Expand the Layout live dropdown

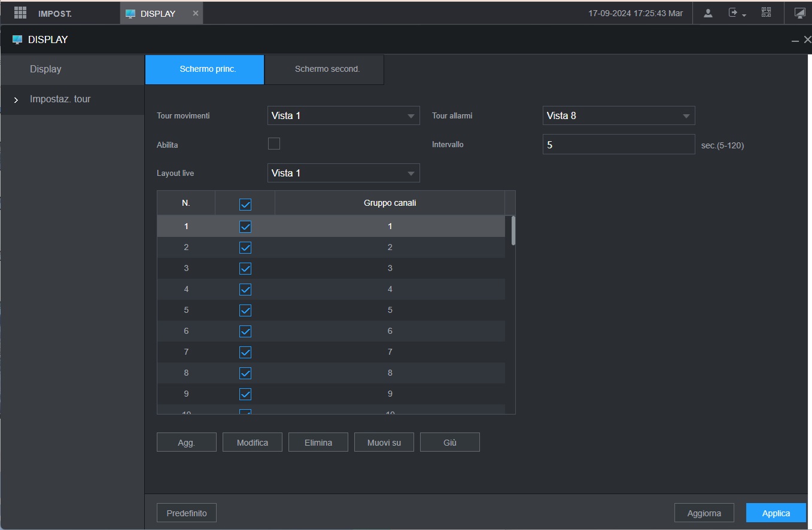[x=343, y=173]
